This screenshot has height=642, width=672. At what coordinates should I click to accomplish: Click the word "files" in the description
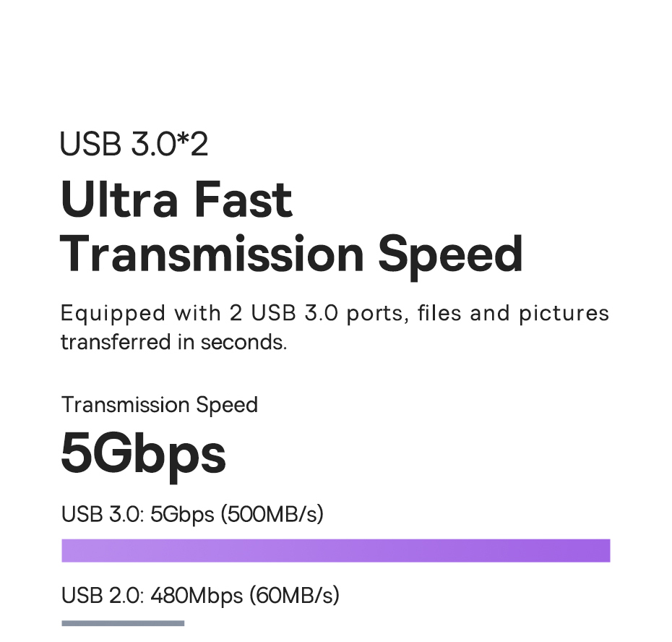click(x=439, y=314)
